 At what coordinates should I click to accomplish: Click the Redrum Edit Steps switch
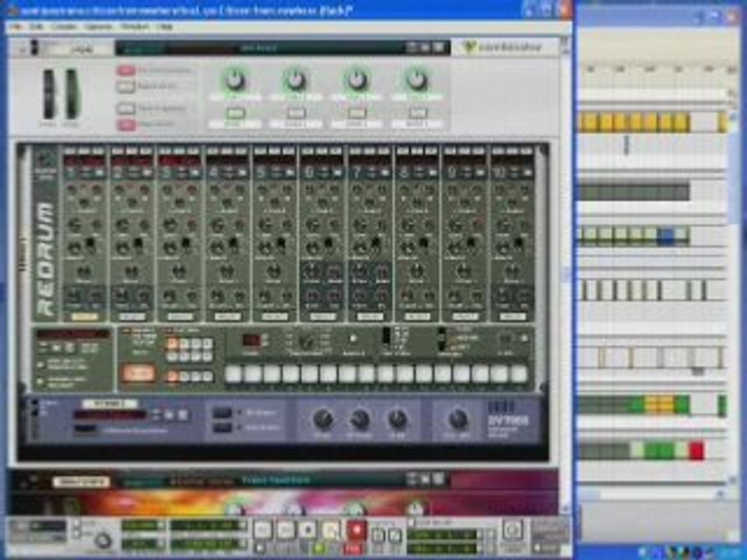click(387, 336)
